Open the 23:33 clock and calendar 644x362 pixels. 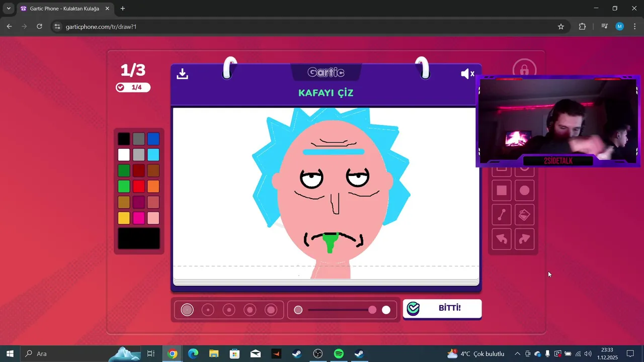(607, 354)
